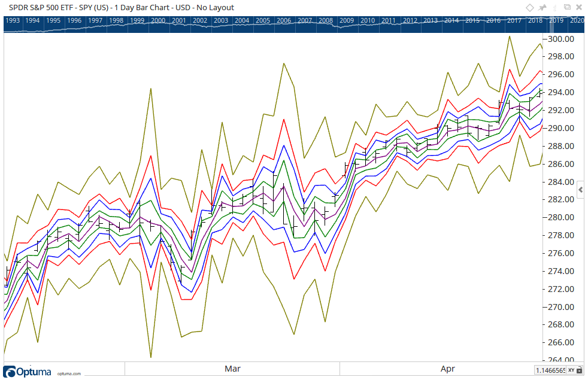Viewport: 588px width, 380px height.
Task: Jump to 1995 in the year timeline
Action: (x=53, y=20)
